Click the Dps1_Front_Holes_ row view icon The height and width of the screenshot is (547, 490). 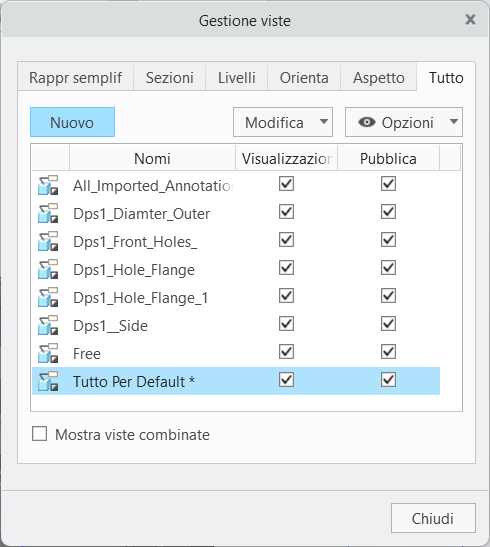48,241
